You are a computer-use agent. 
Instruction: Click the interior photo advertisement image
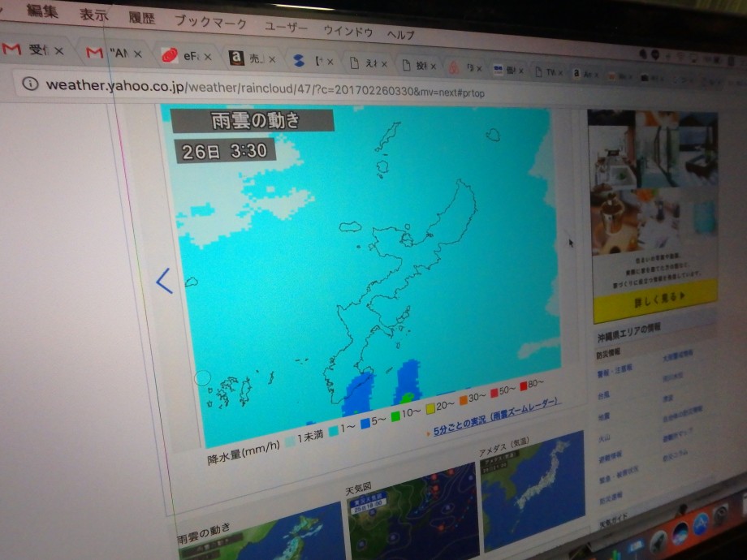click(654, 183)
